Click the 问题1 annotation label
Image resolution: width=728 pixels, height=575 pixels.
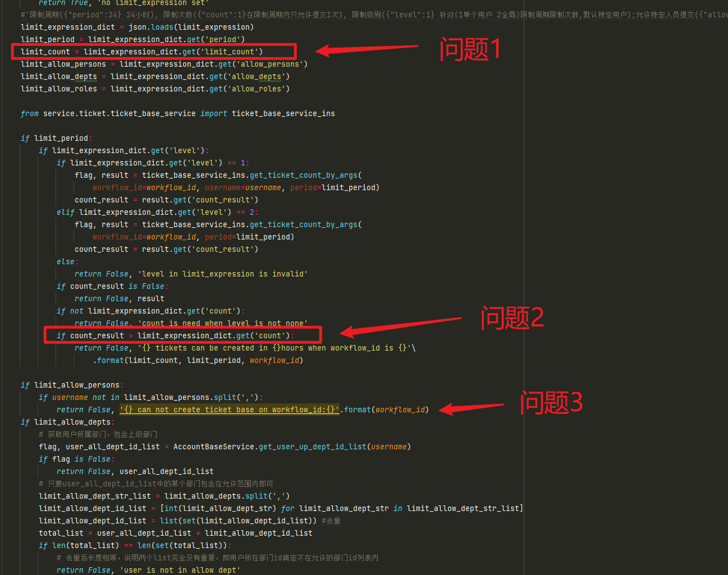(x=469, y=50)
